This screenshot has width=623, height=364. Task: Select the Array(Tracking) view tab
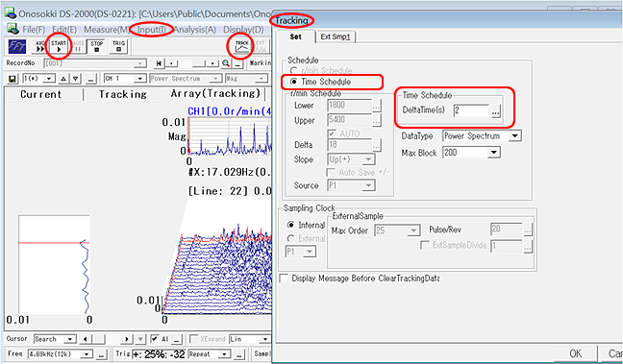pyautogui.click(x=215, y=94)
